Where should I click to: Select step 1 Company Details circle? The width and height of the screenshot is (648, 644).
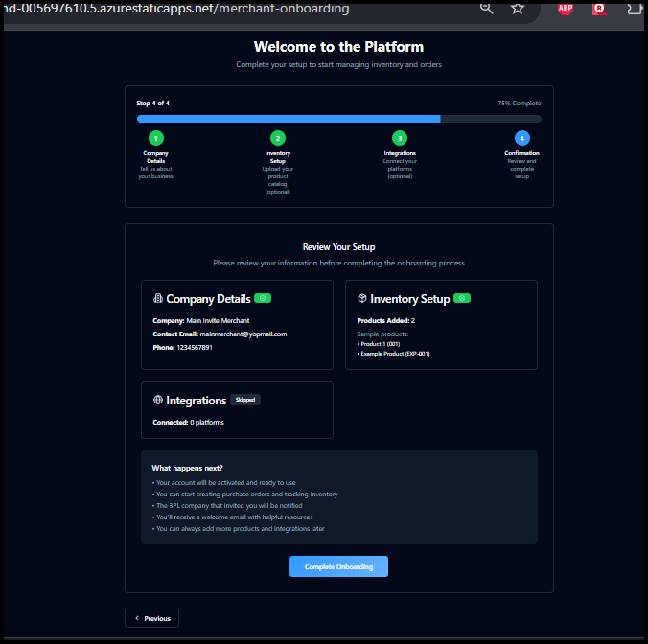(x=156, y=138)
